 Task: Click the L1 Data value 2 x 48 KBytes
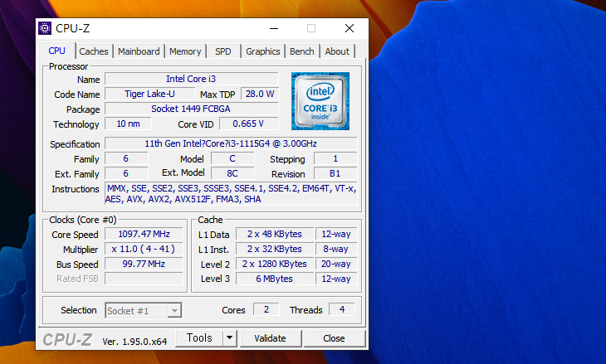click(275, 234)
